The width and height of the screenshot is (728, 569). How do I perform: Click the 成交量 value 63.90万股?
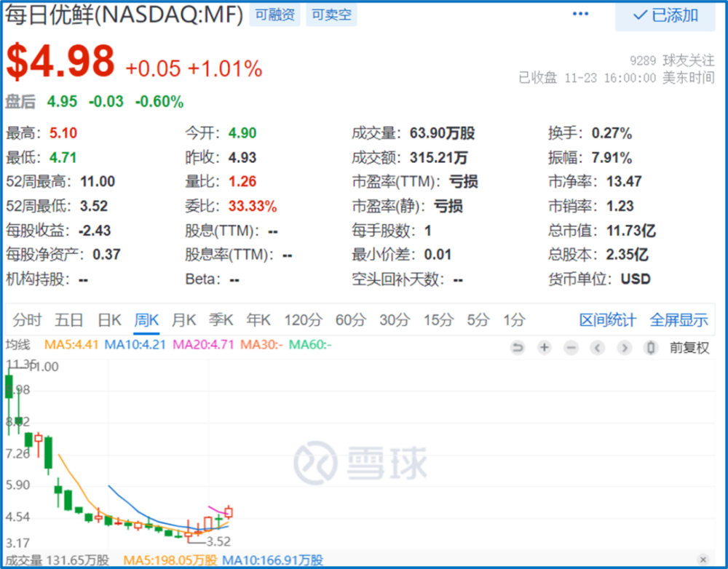pos(442,133)
